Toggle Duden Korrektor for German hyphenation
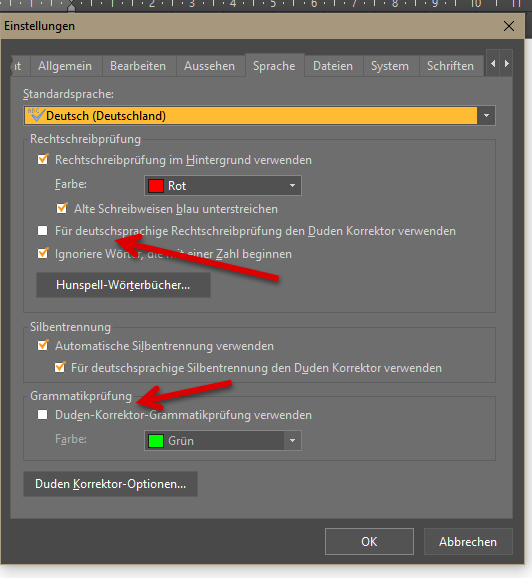532x578 pixels. (60, 368)
